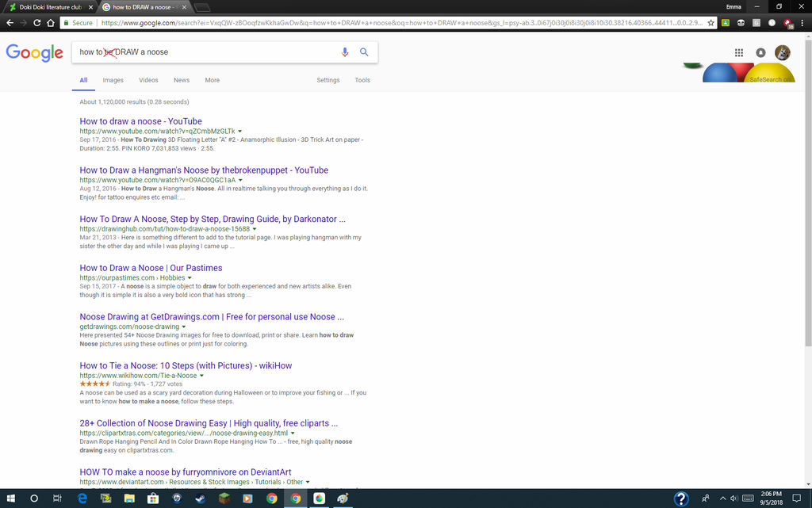Click the Emma profile name button
Screen dimensions: 812x508
click(x=733, y=6)
